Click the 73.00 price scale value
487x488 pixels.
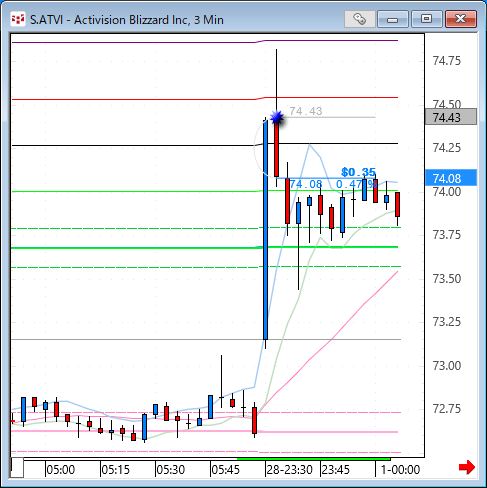pyautogui.click(x=446, y=366)
